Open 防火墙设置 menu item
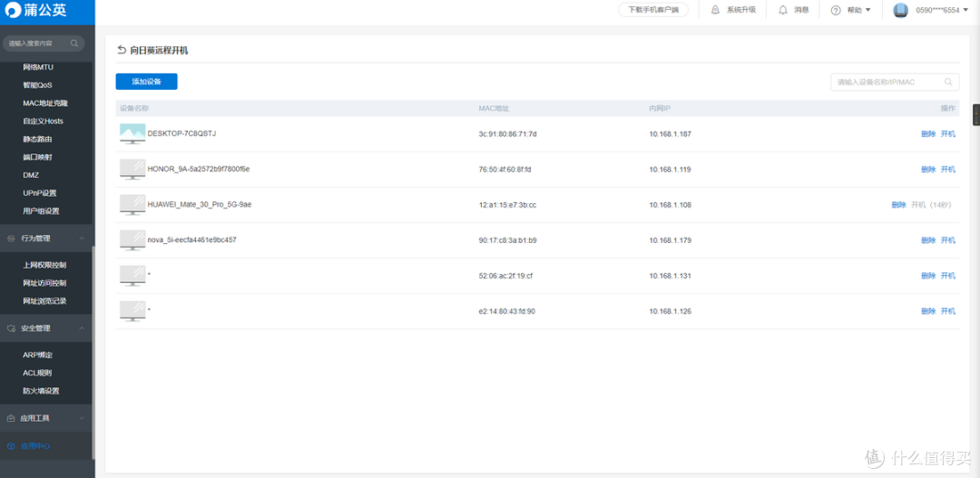 point(41,391)
